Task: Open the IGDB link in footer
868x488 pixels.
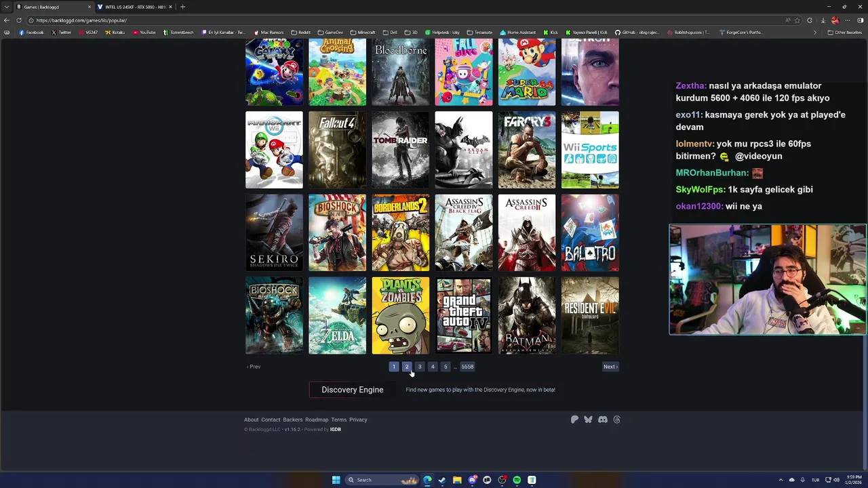Action: (x=336, y=430)
